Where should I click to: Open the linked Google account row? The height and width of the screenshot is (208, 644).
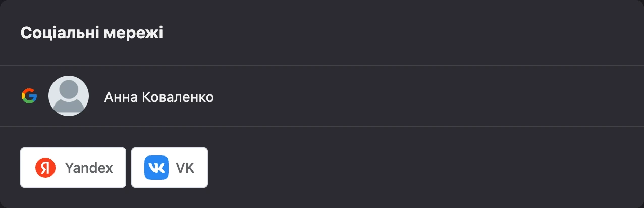tap(322, 96)
